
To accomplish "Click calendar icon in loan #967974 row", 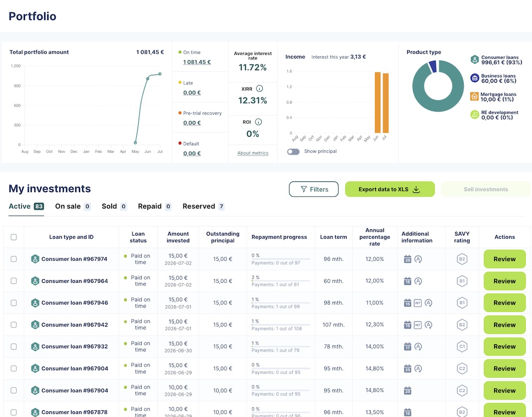I will [407, 259].
